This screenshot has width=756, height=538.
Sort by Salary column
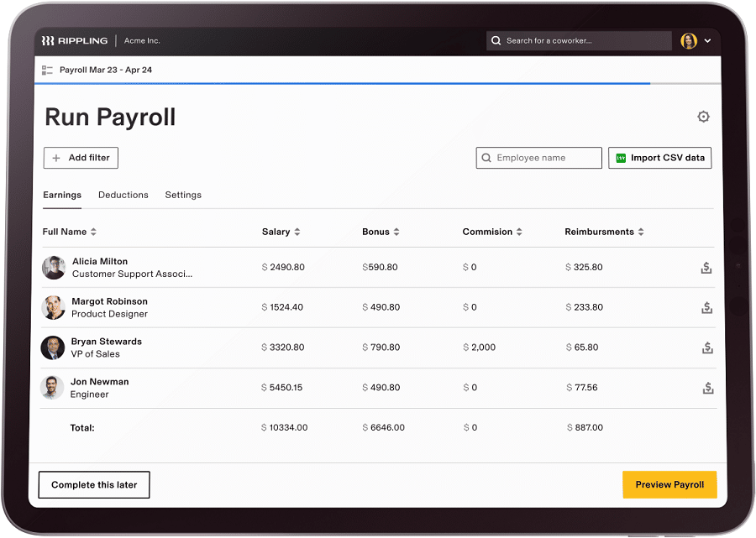(297, 232)
